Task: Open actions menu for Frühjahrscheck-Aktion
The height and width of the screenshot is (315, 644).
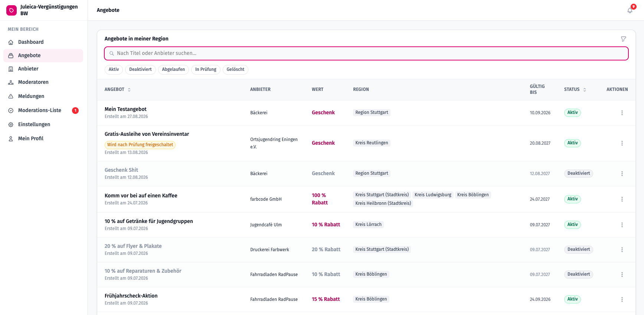Action: [622, 299]
